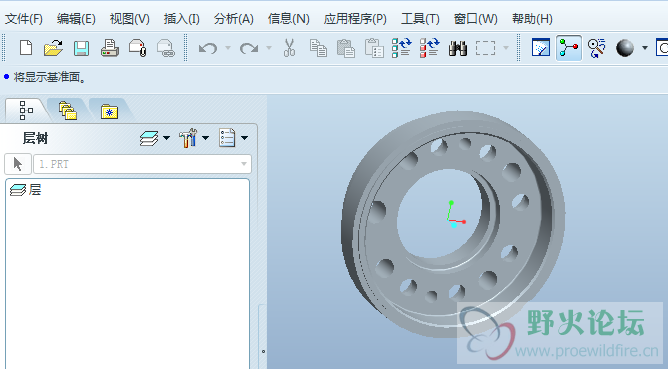668x369 pixels.
Task: Open the 编辑(E) menu
Action: coord(76,19)
